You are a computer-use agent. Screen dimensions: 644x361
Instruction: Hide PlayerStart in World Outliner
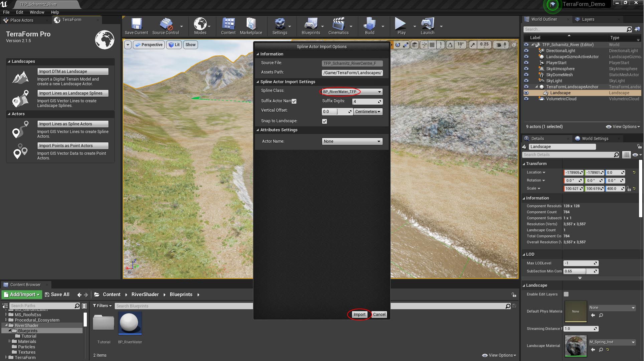coord(526,63)
